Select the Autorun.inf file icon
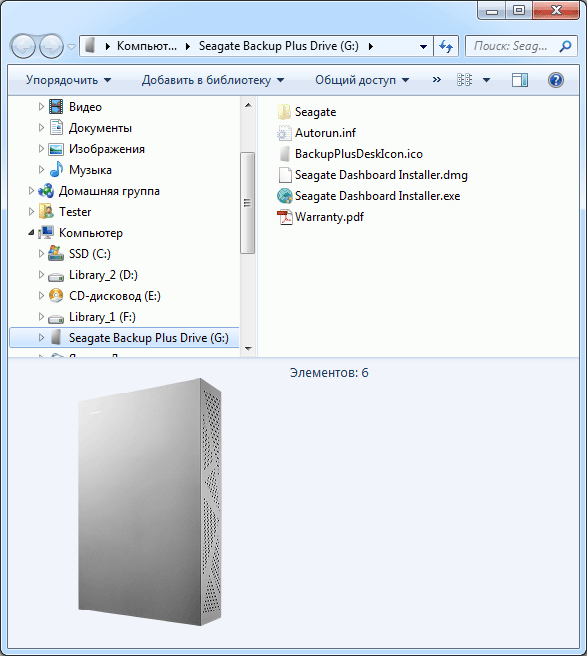The height and width of the screenshot is (656, 587). 285,133
